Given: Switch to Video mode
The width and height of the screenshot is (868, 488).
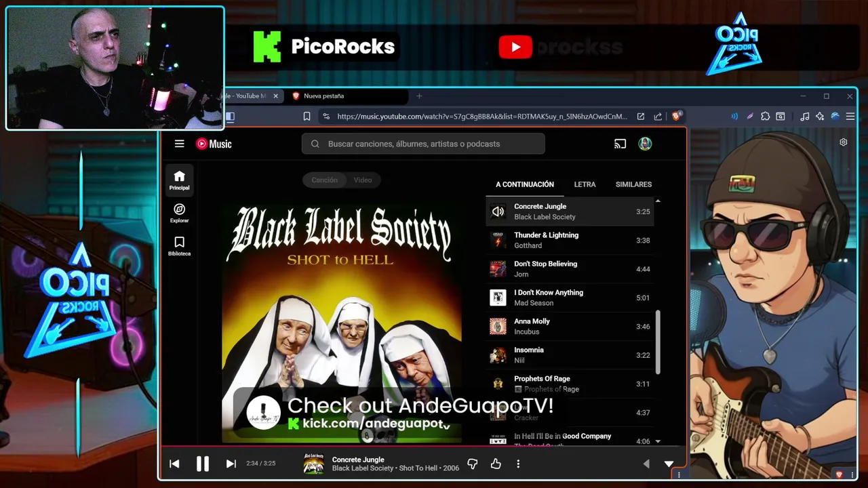Looking at the screenshot, I should pos(363,180).
